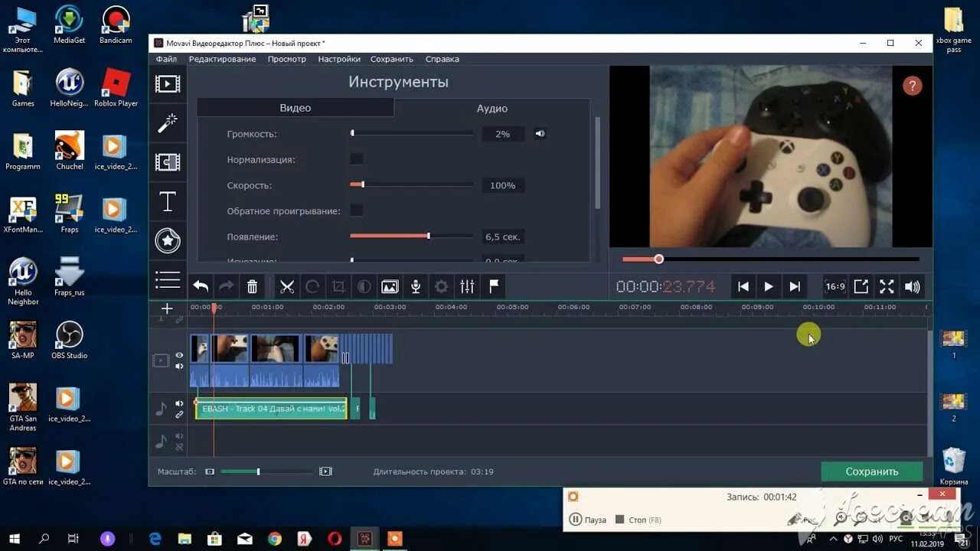Image resolution: width=980 pixels, height=551 pixels.
Task: Skip to previous frame in preview
Action: [743, 286]
